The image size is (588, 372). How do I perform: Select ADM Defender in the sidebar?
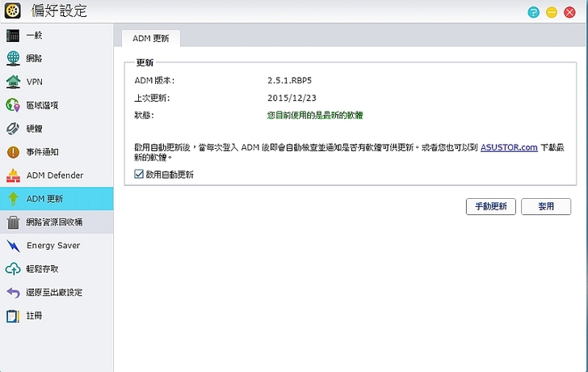pyautogui.click(x=57, y=175)
